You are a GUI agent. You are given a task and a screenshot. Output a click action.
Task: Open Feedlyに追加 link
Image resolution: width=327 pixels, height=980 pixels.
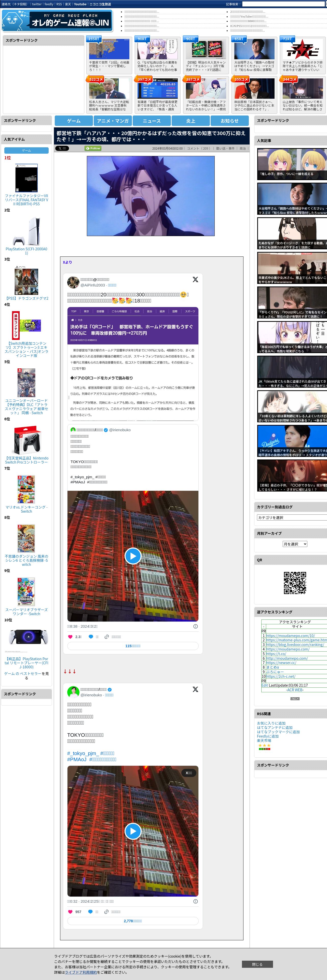(x=268, y=736)
